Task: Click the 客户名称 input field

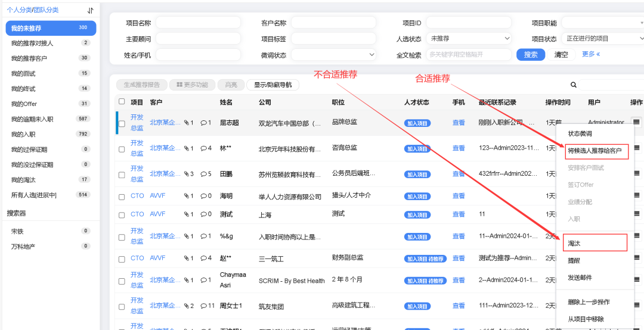Action: [333, 23]
